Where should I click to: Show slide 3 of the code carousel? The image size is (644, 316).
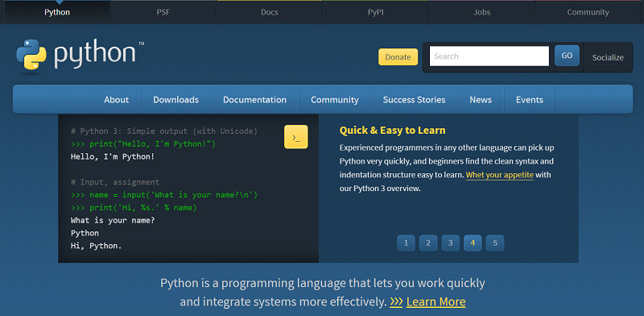point(451,243)
